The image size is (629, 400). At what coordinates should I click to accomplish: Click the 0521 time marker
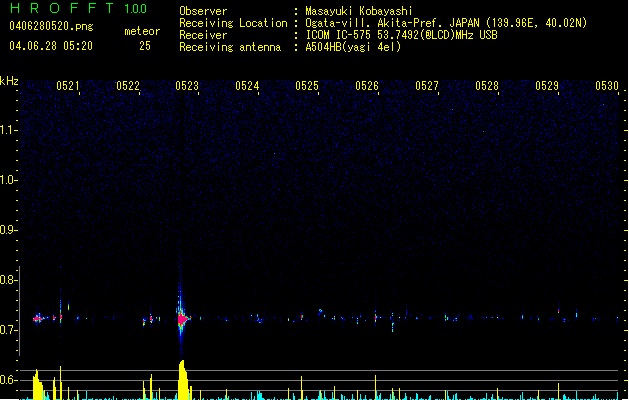(x=67, y=86)
